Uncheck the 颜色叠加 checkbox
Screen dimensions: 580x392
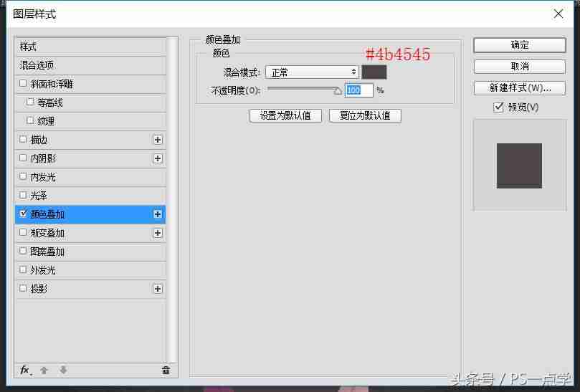click(23, 214)
